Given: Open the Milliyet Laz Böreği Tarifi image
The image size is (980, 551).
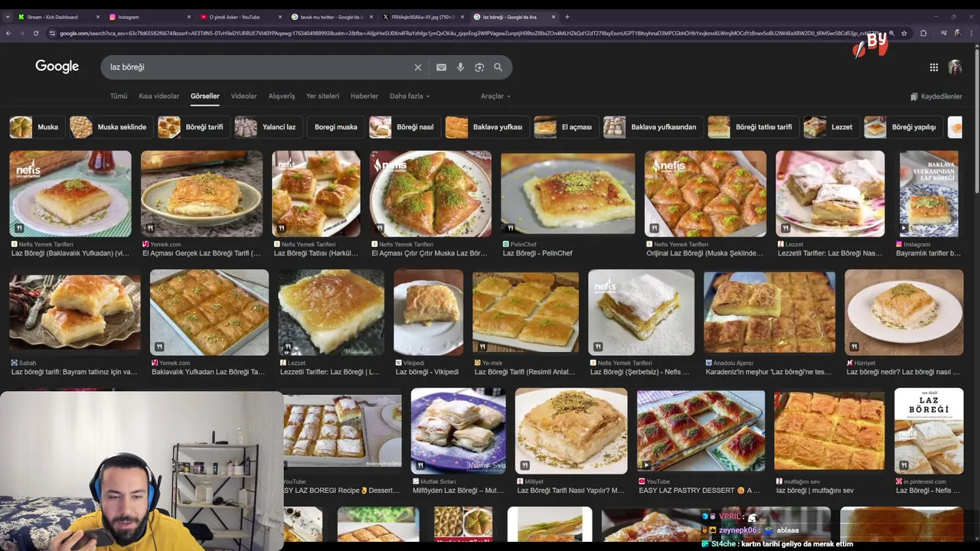Looking at the screenshot, I should click(x=571, y=431).
